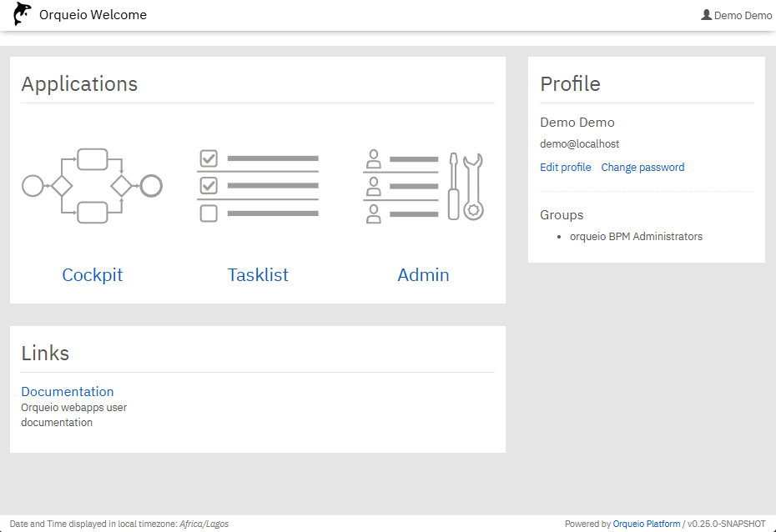The width and height of the screenshot is (776, 532).
Task: Click the Profile section heading
Action: pos(570,84)
